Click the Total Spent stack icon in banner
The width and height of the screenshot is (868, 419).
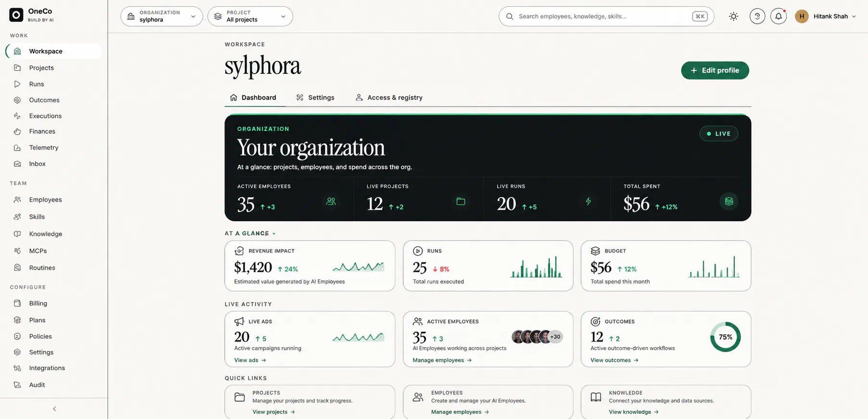click(729, 202)
